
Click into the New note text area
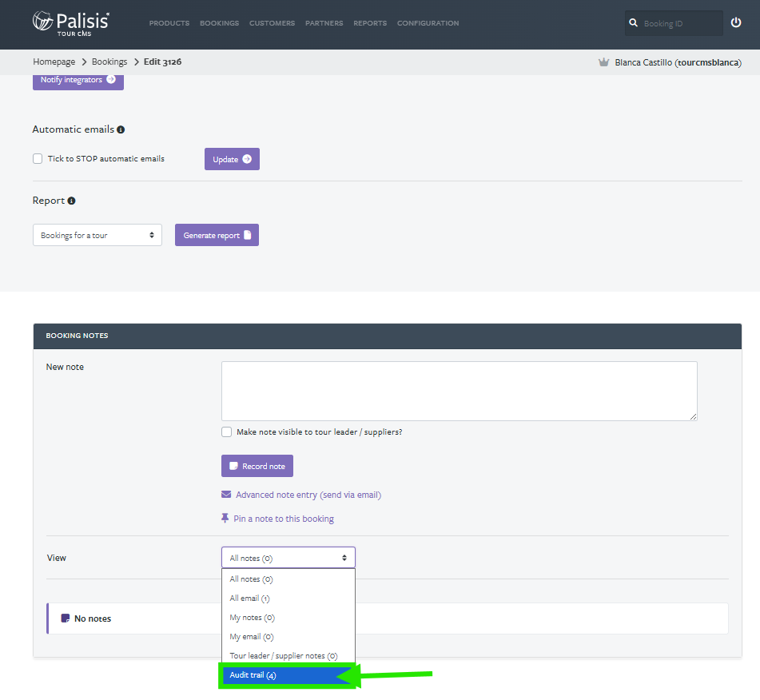(459, 391)
